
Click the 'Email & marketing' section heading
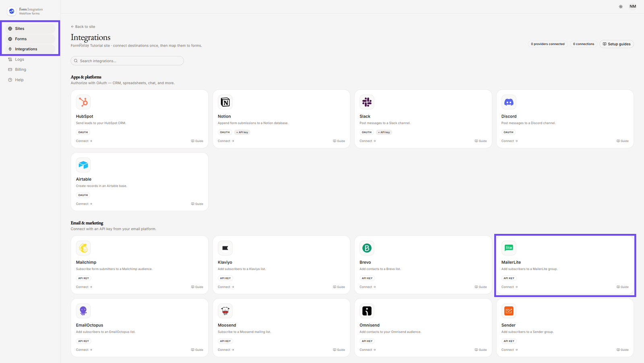coord(87,223)
